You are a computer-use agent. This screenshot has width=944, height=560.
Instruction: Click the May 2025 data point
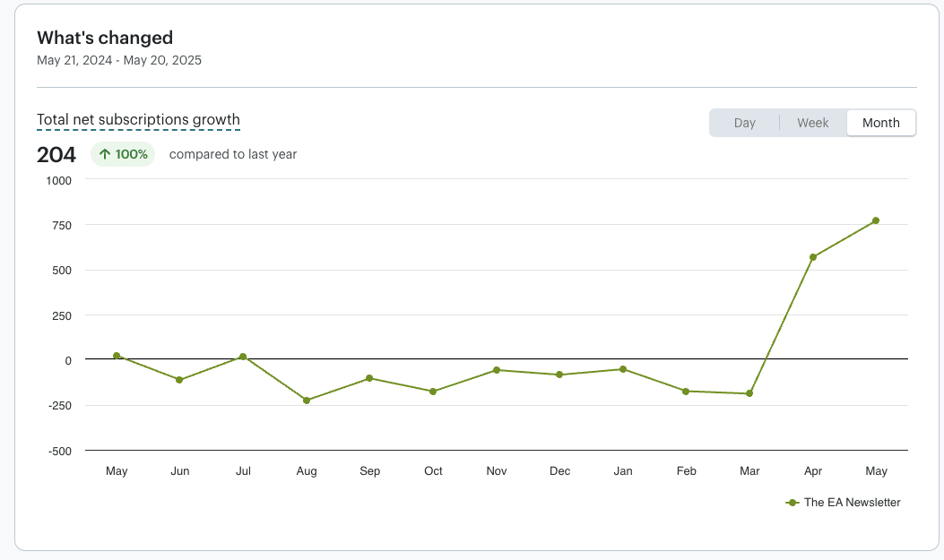coord(875,220)
